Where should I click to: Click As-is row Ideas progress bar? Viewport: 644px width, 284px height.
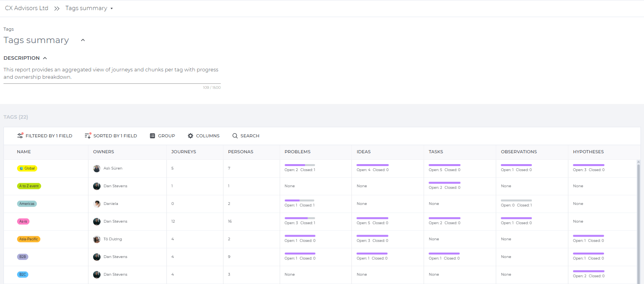pyautogui.click(x=372, y=218)
